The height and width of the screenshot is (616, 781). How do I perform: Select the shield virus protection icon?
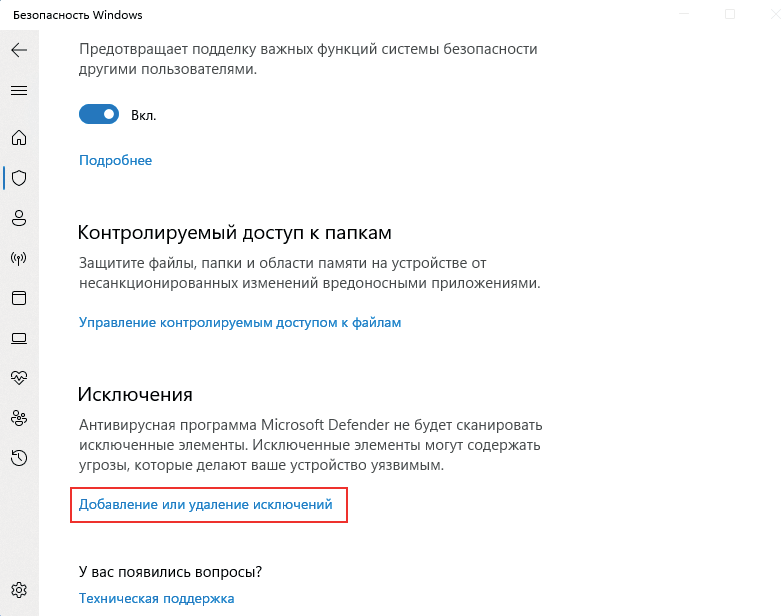pos(19,178)
